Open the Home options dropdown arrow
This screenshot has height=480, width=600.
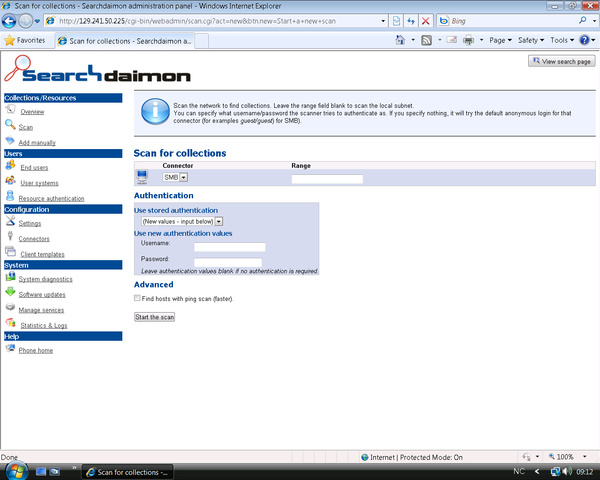(x=413, y=40)
